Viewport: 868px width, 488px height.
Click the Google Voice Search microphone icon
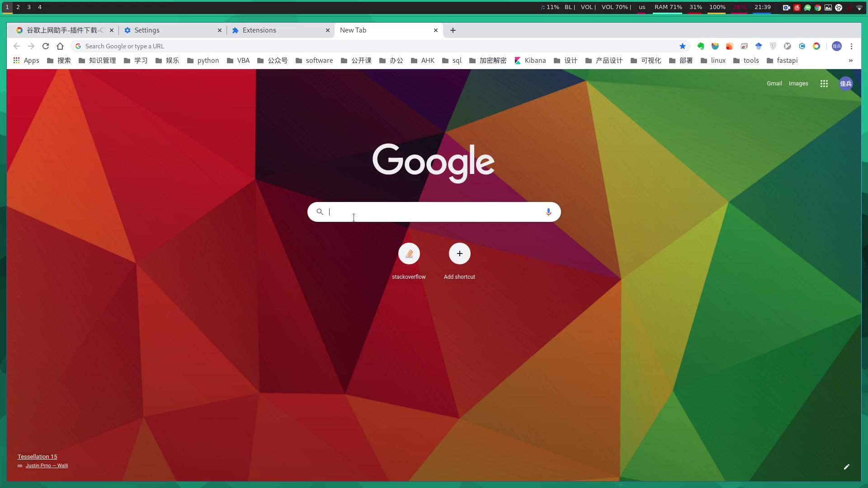[x=548, y=211]
